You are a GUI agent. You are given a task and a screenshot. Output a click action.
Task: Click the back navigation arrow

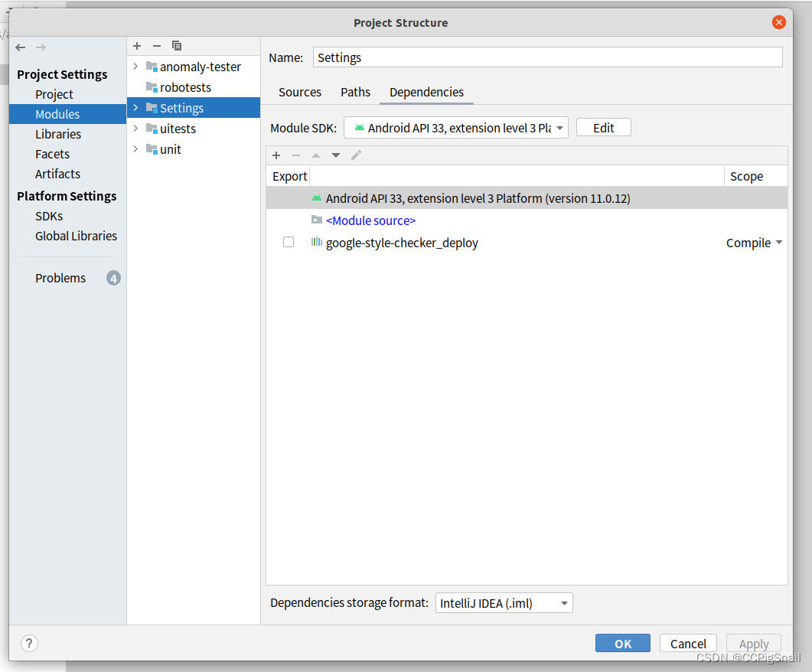pos(21,47)
